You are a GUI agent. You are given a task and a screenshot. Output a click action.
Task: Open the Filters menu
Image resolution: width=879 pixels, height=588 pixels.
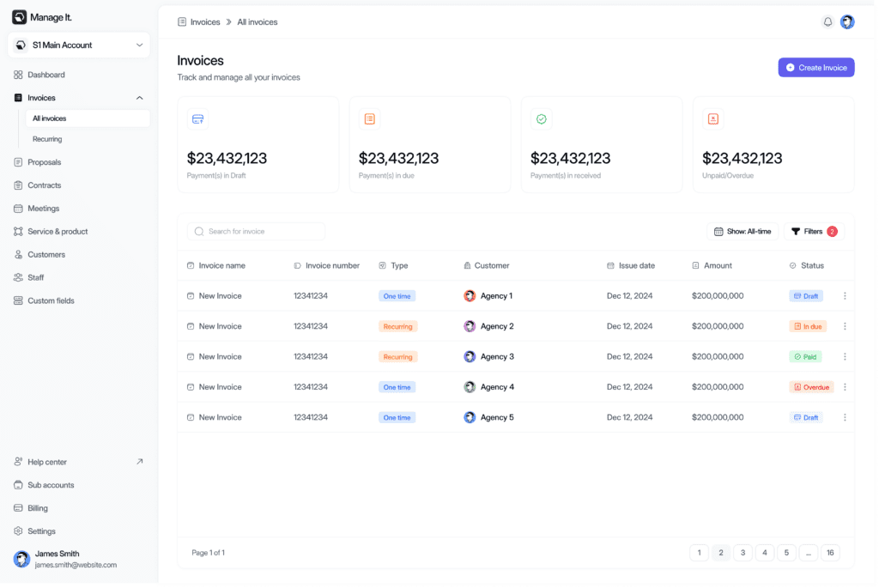click(x=813, y=232)
